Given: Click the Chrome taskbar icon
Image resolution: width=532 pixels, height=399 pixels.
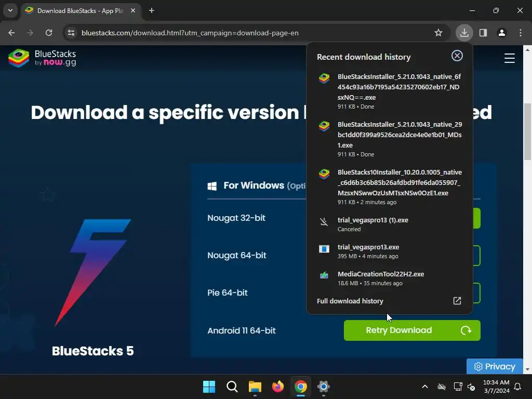Looking at the screenshot, I should coord(301,387).
